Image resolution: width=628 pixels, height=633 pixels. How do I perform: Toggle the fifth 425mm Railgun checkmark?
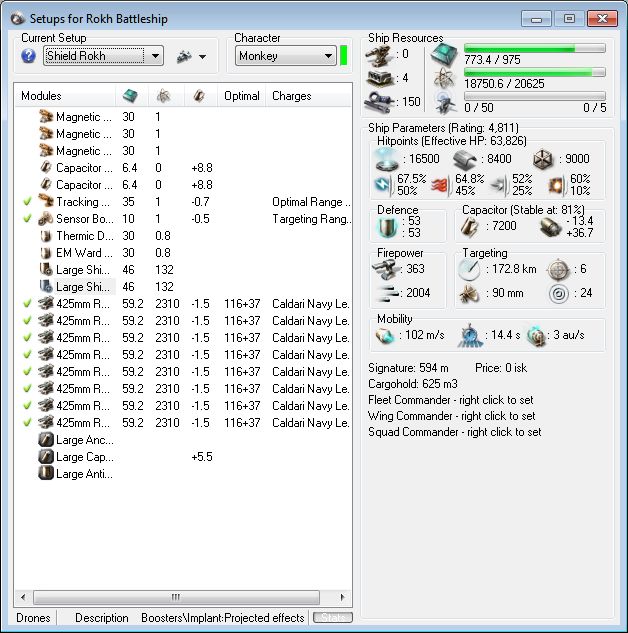tap(27, 371)
